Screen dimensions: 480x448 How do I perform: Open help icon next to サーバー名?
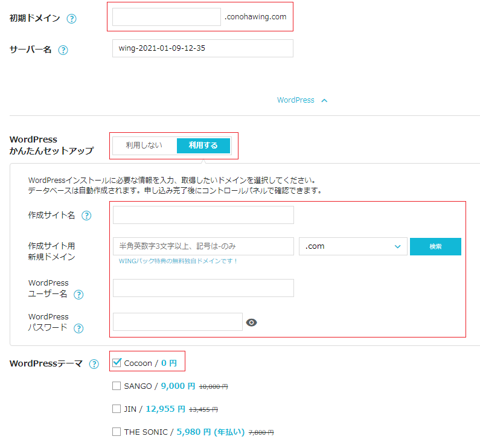pos(63,50)
